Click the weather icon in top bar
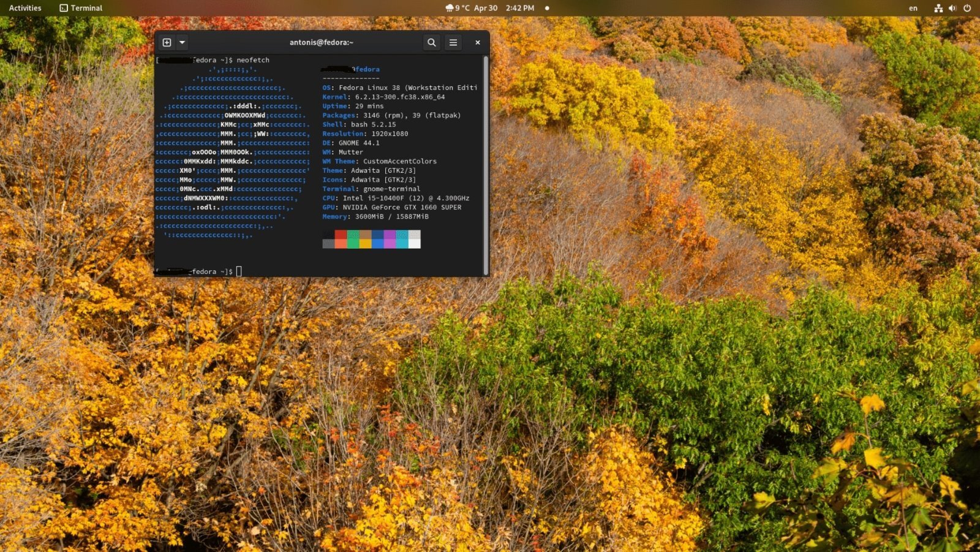The image size is (980, 552). tap(450, 8)
